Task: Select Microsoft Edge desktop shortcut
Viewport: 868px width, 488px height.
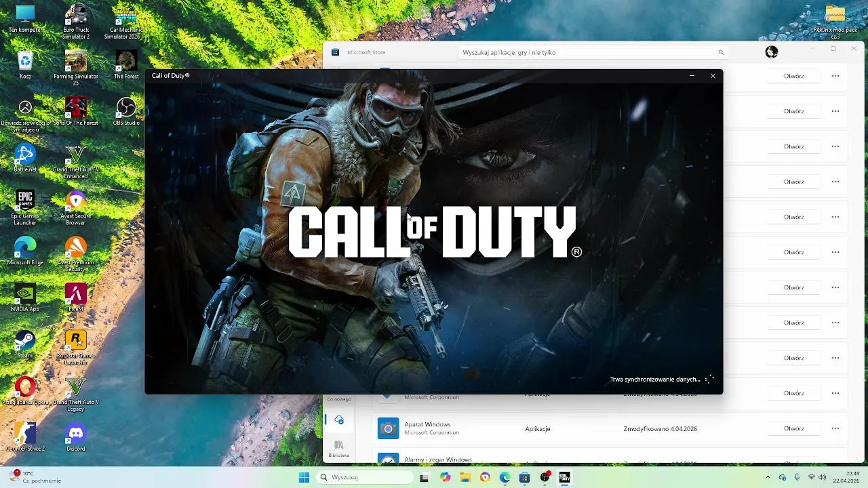Action: pos(25,251)
